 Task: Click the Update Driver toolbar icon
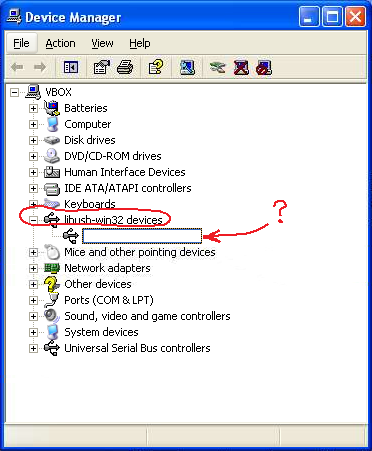pos(217,68)
